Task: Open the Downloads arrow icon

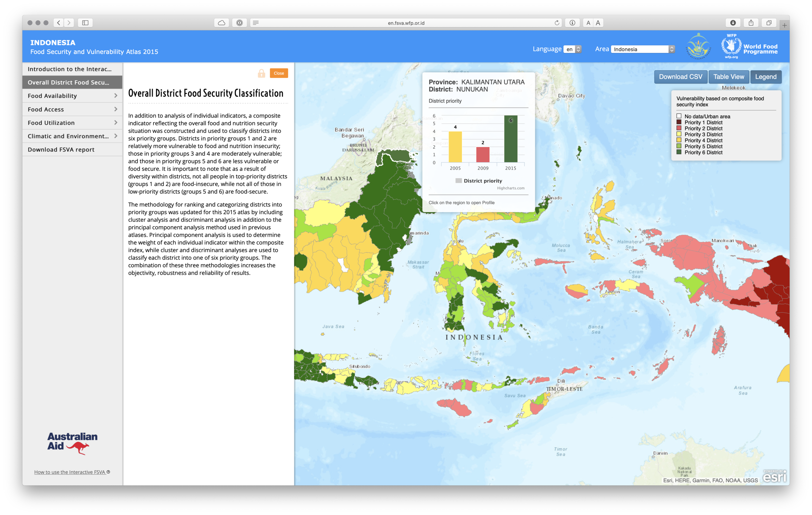Action: (733, 23)
